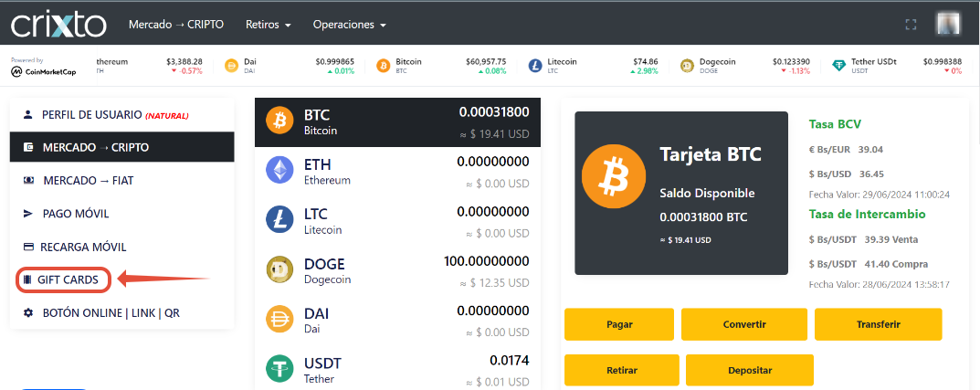Click the Tether USDt ticker icon
980x390 pixels.
point(838,66)
